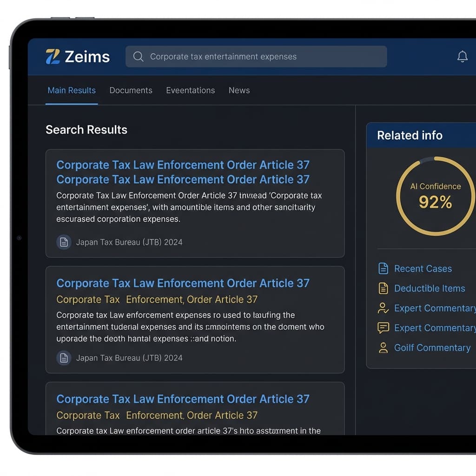This screenshot has height=476, width=476.
Task: Click the person icon beside Goilf Commentary
Action: 383,348
